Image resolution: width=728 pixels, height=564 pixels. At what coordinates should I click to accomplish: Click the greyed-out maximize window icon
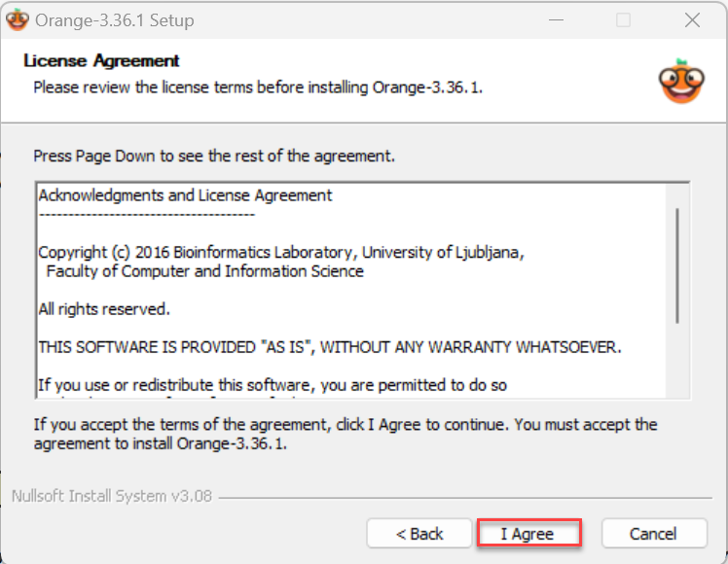pyautogui.click(x=623, y=20)
